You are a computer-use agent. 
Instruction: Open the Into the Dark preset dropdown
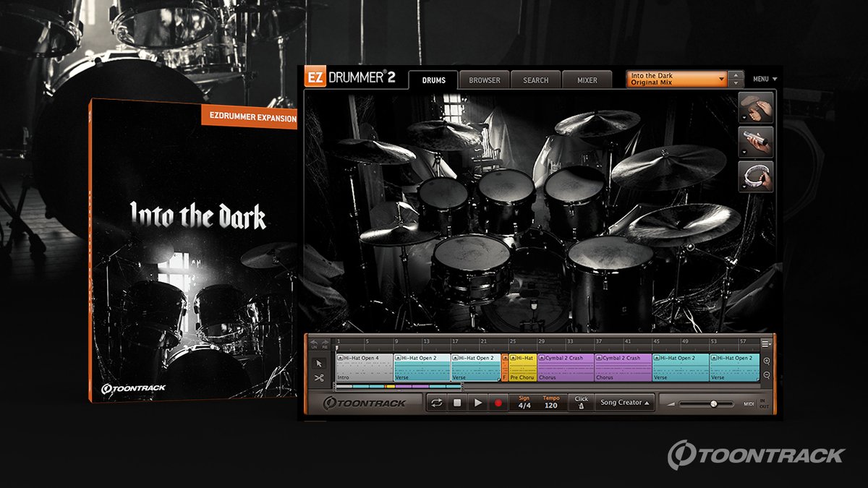pyautogui.click(x=676, y=79)
